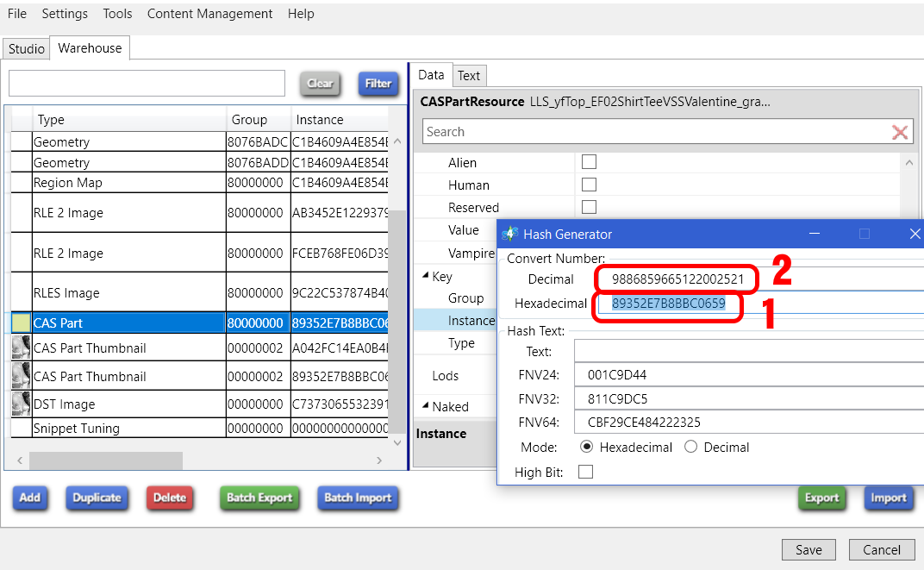The image size is (924, 570).
Task: Toggle the Human checkbox
Action: pyautogui.click(x=589, y=185)
